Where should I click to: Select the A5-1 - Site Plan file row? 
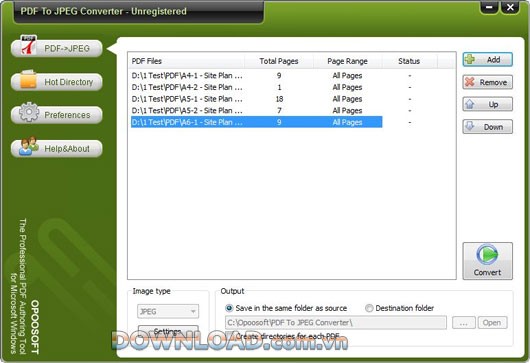coord(257,99)
